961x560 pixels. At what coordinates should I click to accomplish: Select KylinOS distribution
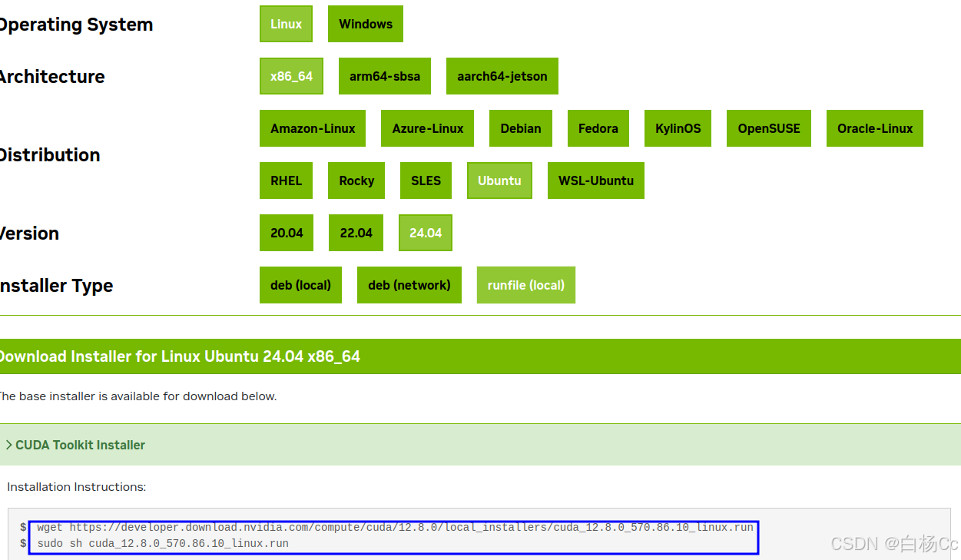678,128
